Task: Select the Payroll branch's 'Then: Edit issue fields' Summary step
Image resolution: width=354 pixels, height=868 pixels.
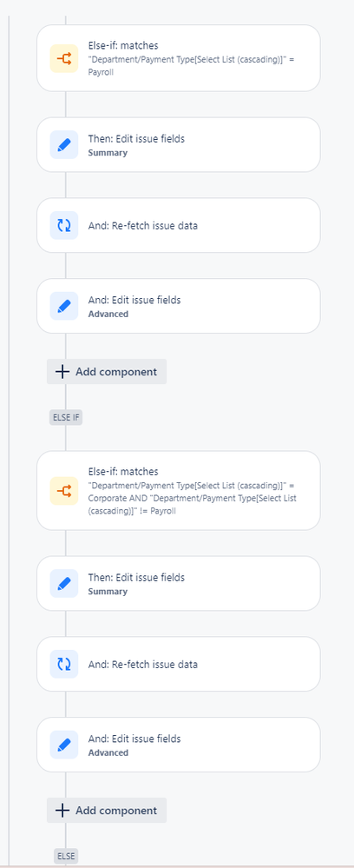Action: [x=179, y=145]
